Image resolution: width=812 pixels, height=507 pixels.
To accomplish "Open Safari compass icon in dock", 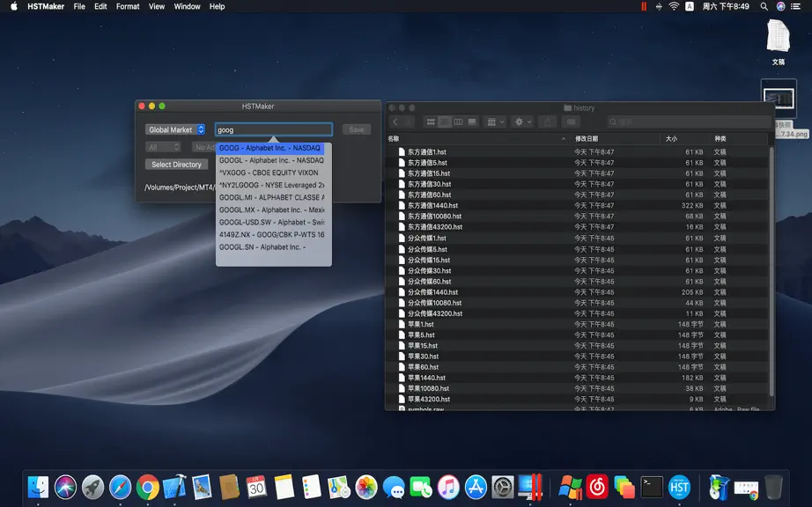I will [x=120, y=488].
